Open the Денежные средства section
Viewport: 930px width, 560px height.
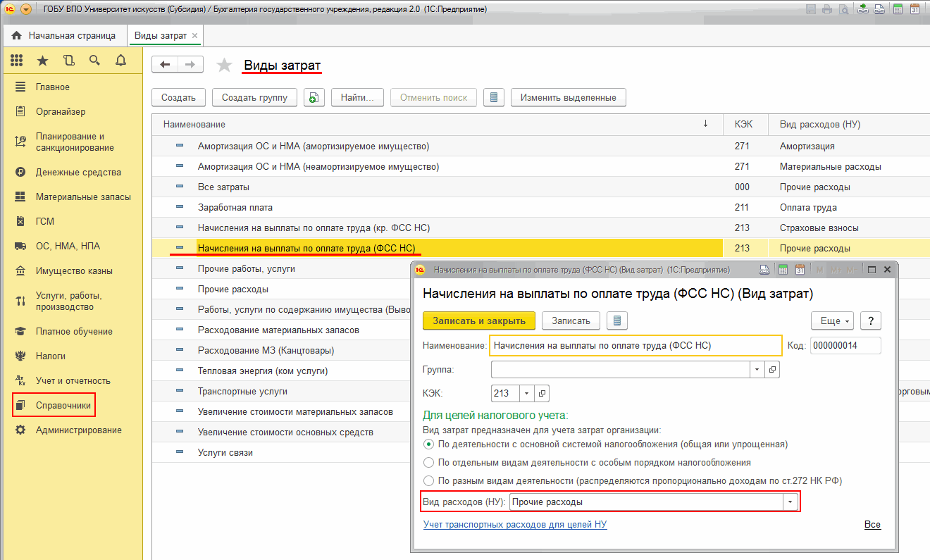tap(71, 172)
